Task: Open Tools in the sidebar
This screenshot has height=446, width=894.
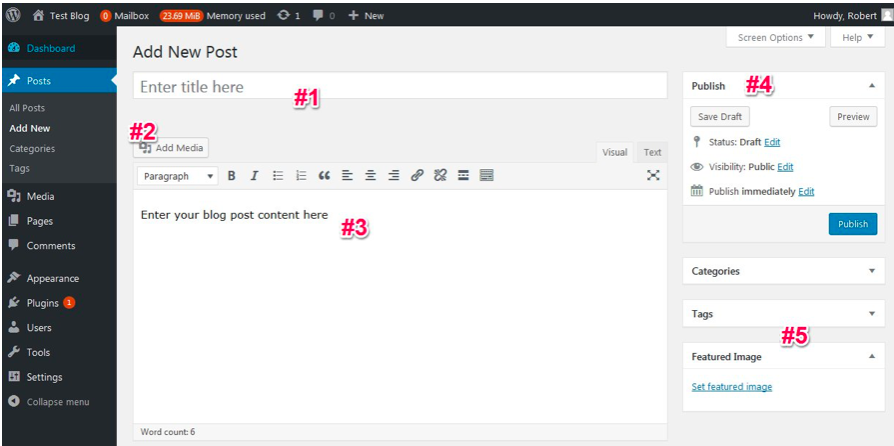Action: tap(59, 352)
